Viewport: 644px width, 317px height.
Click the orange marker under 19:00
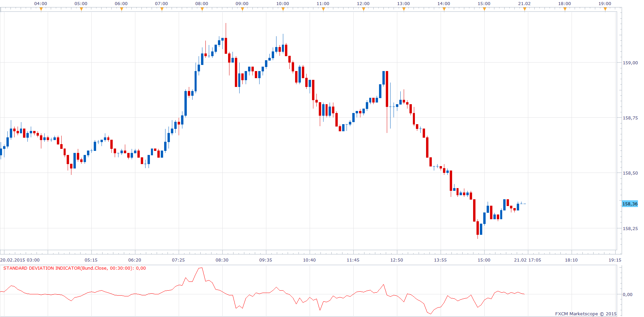click(605, 9)
